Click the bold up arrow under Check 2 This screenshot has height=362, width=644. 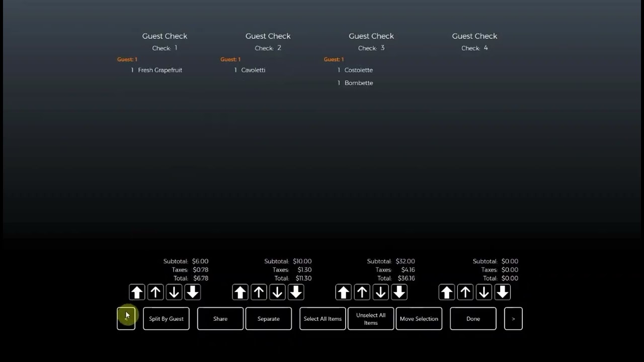tap(240, 292)
